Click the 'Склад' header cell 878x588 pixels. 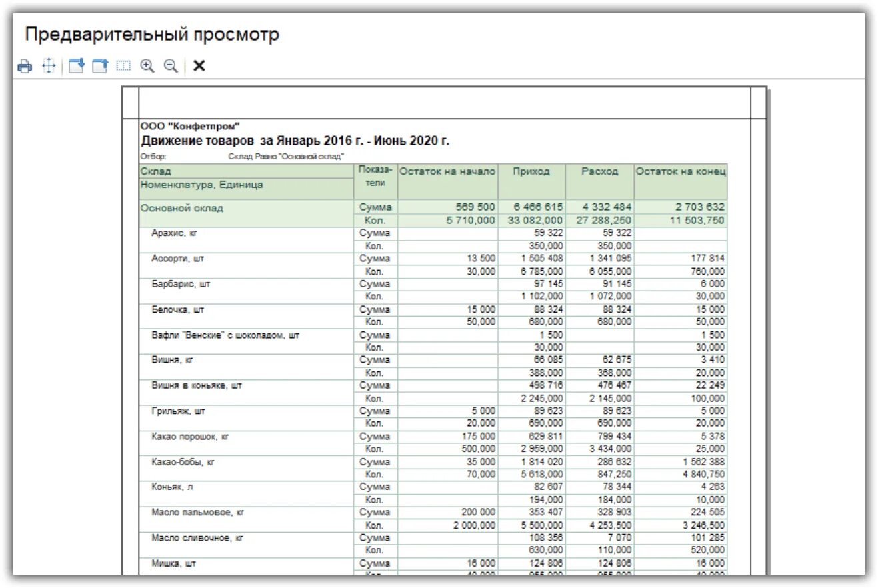click(x=247, y=171)
